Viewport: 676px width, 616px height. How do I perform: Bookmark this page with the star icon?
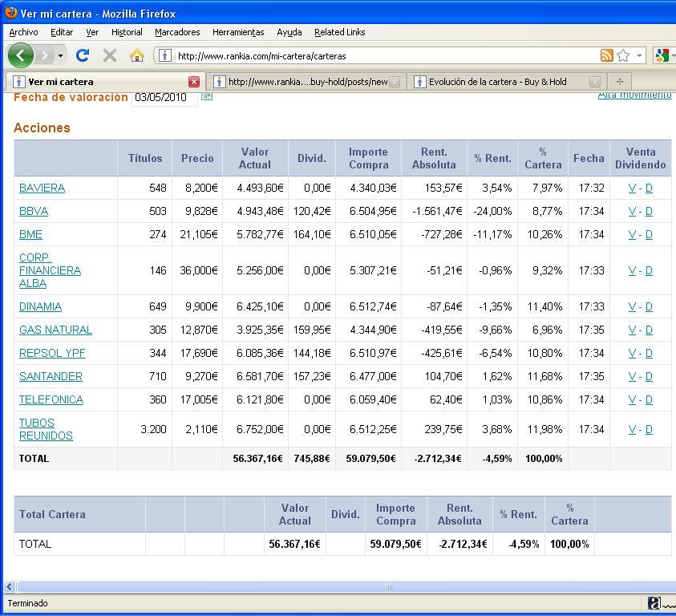(x=623, y=55)
